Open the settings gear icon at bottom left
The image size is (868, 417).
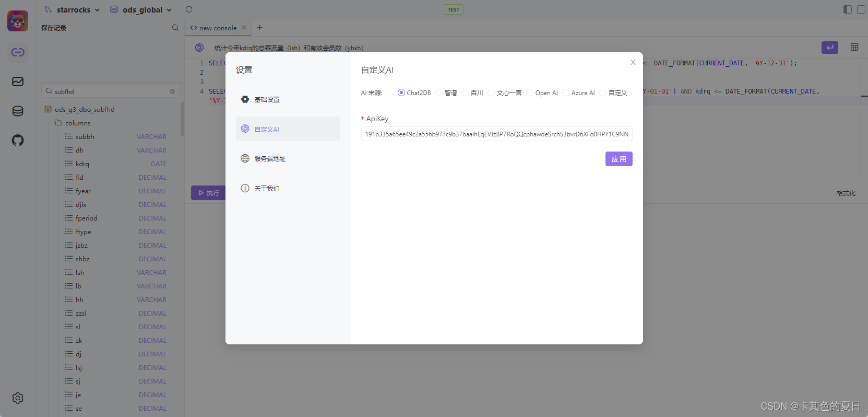click(18, 398)
